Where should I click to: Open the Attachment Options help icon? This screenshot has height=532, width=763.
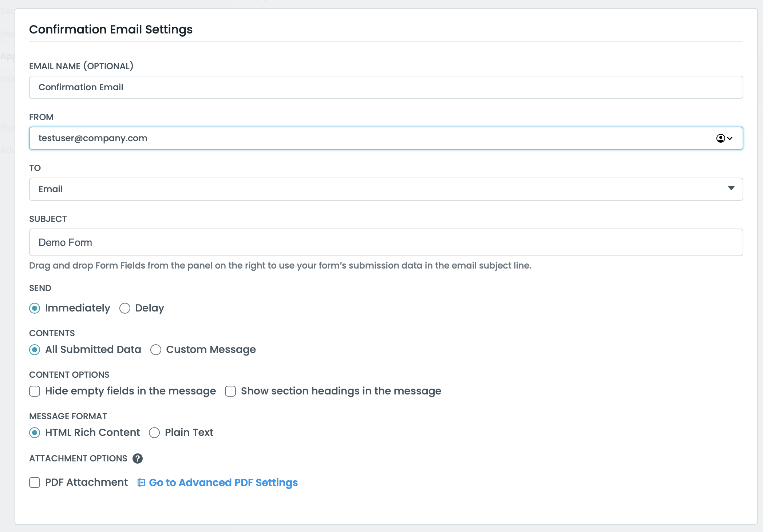tap(138, 458)
